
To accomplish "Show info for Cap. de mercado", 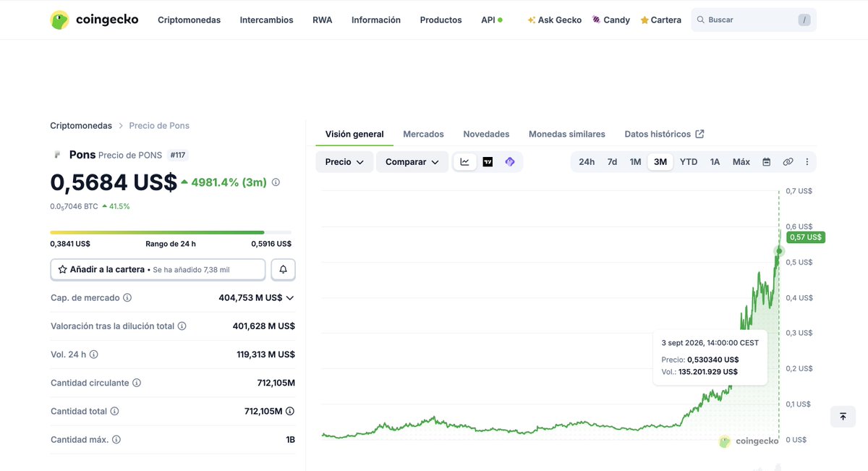I will (127, 298).
